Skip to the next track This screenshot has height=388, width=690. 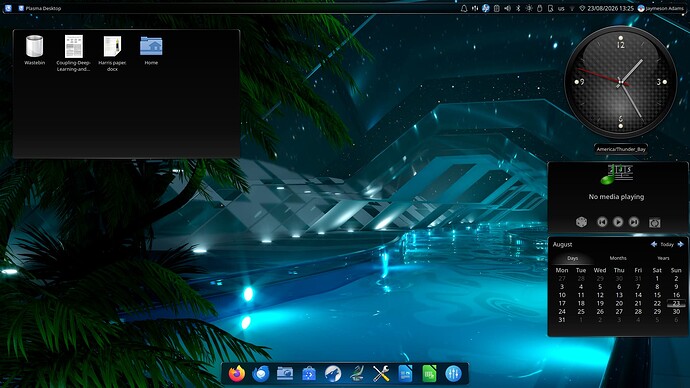pos(634,222)
